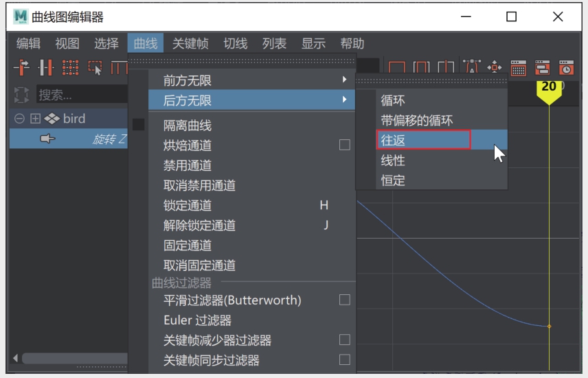588x378 pixels.
Task: Open the Dope Sheet icon
Action: (x=518, y=67)
